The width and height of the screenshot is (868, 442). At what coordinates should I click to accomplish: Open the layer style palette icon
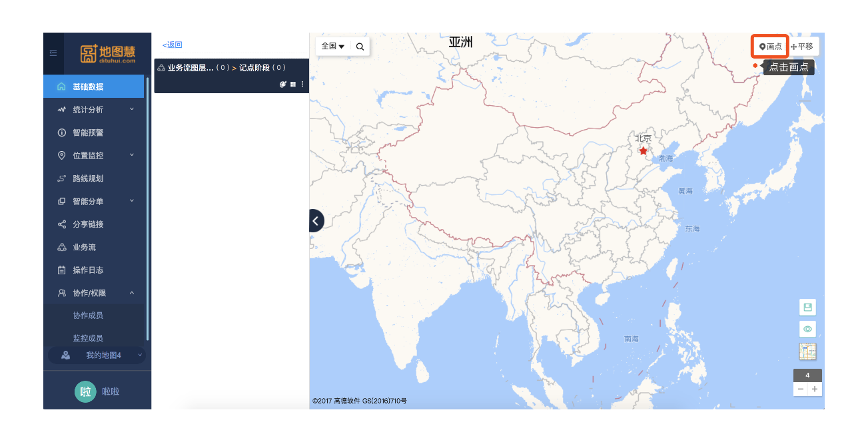click(282, 85)
